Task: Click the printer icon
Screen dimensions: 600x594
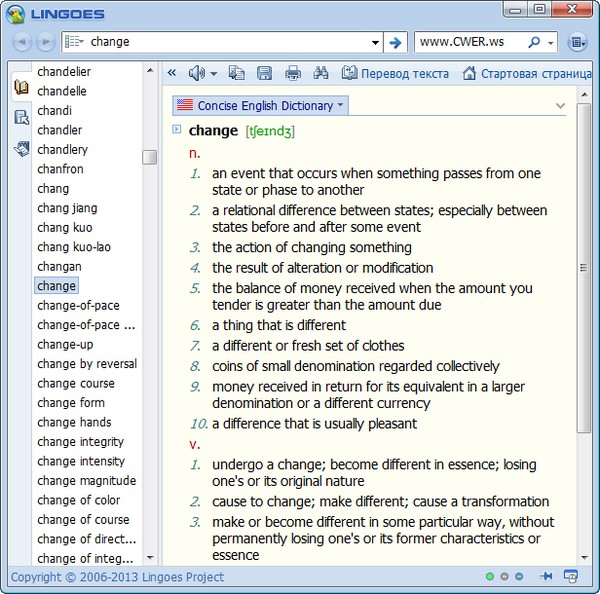Action: coord(292,73)
